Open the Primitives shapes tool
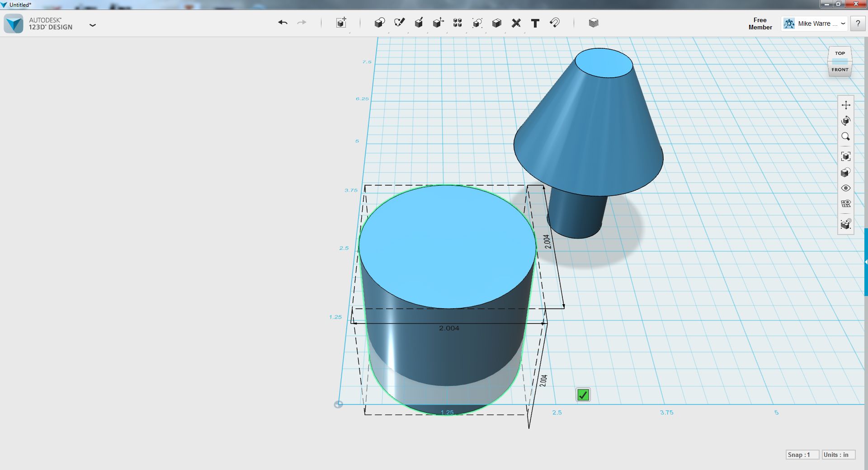Screen dimensions: 868x470 point(379,23)
